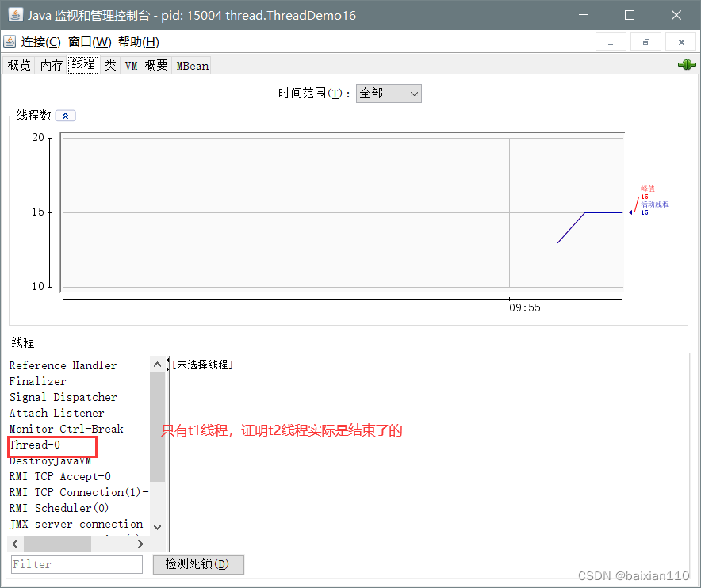Image resolution: width=701 pixels, height=588 pixels.
Task: Click the green connection status icon
Action: click(687, 65)
